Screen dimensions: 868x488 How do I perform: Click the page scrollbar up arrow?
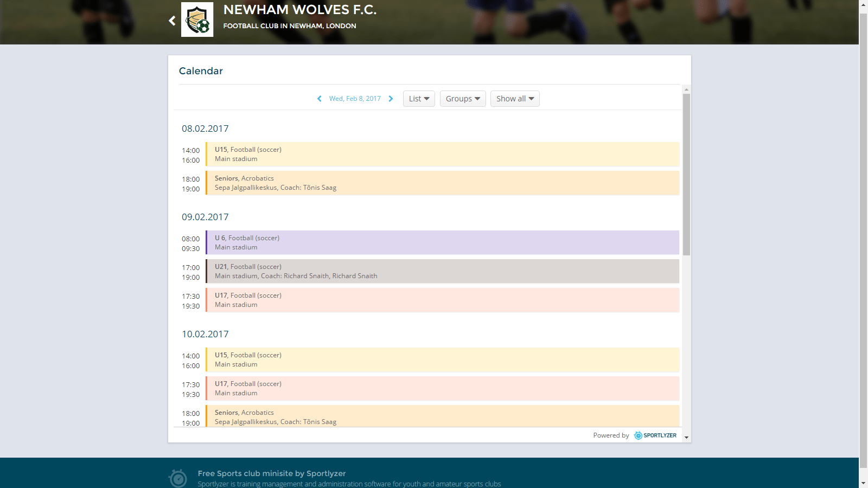pyautogui.click(x=863, y=4)
